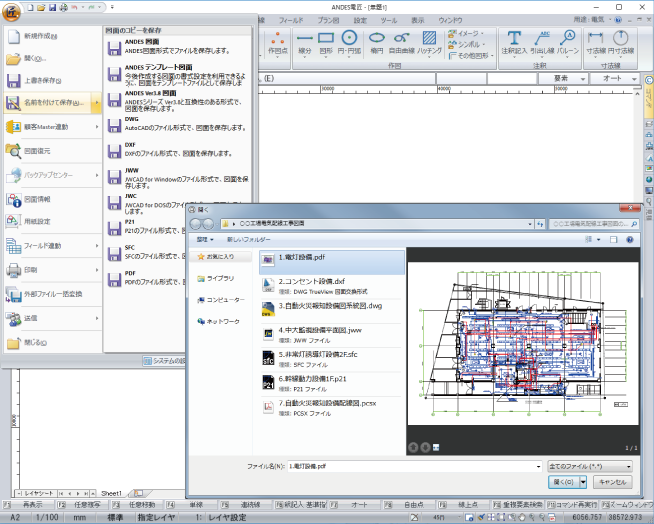Select the 楕円 ellipse tool

pos(377,43)
